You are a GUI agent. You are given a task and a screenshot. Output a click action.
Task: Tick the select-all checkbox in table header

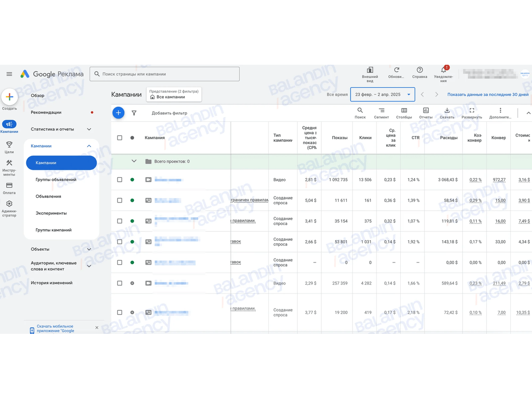point(120,138)
